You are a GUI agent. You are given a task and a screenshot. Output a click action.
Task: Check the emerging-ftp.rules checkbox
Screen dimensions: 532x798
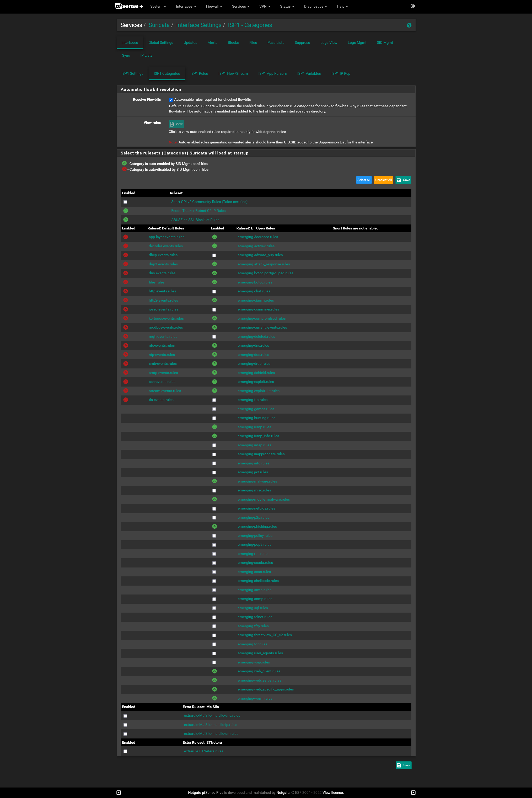(214, 400)
